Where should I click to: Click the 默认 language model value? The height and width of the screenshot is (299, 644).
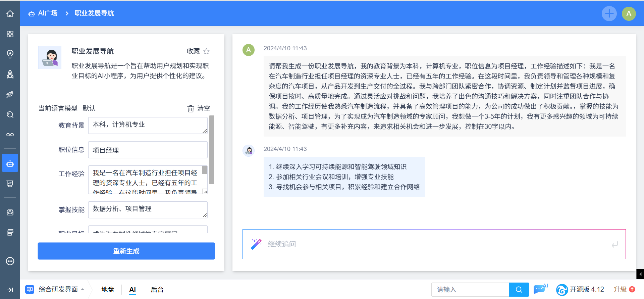pos(89,108)
